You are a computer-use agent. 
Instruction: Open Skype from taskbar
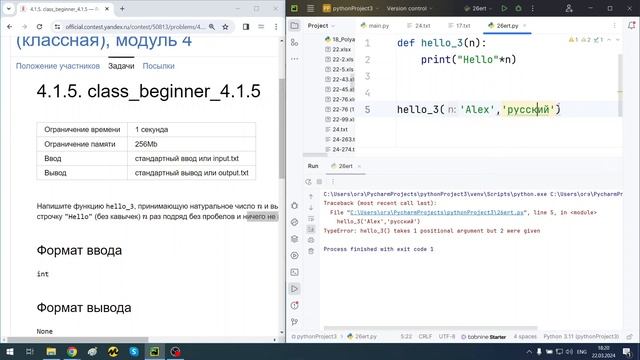coord(134,351)
